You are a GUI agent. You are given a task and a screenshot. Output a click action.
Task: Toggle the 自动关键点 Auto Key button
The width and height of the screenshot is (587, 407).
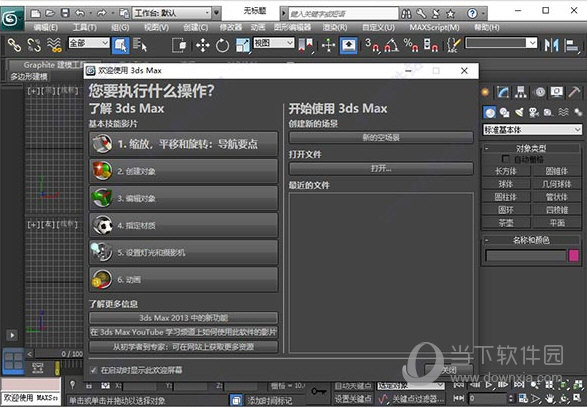[353, 386]
